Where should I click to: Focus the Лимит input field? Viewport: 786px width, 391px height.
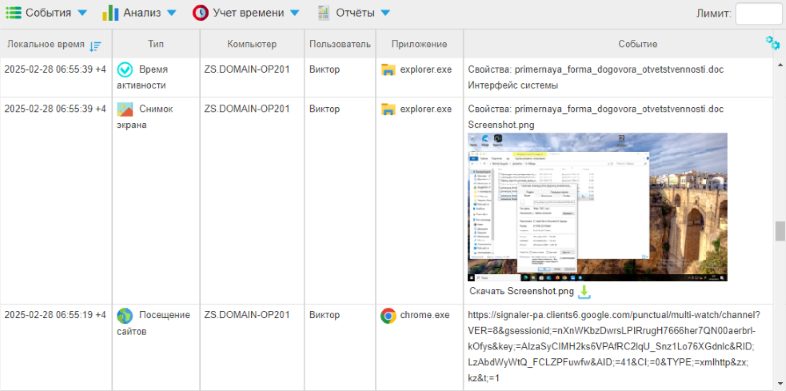[x=758, y=14]
